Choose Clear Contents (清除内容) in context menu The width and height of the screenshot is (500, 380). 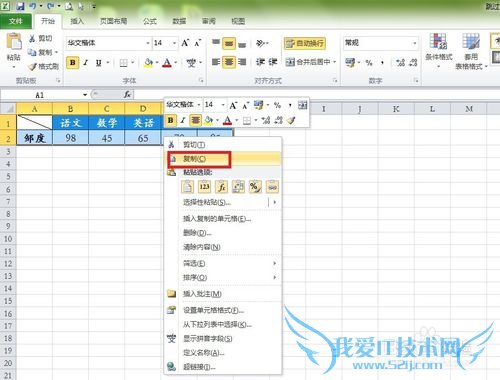pos(223,247)
